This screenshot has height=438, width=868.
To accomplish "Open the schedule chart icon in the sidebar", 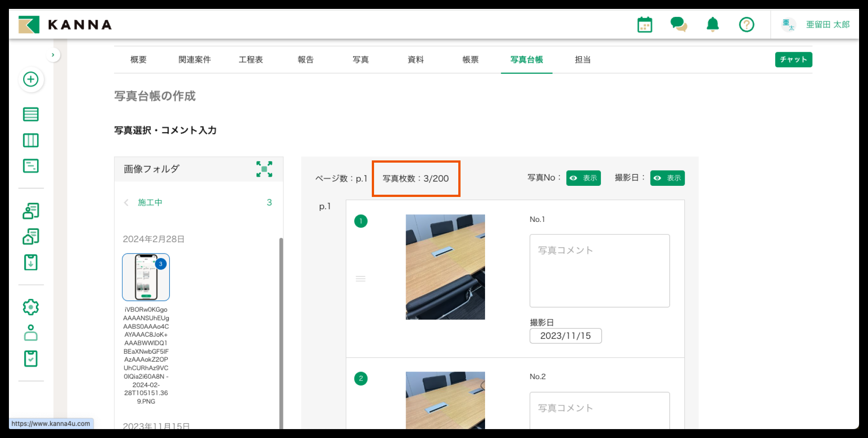I will 31,166.
